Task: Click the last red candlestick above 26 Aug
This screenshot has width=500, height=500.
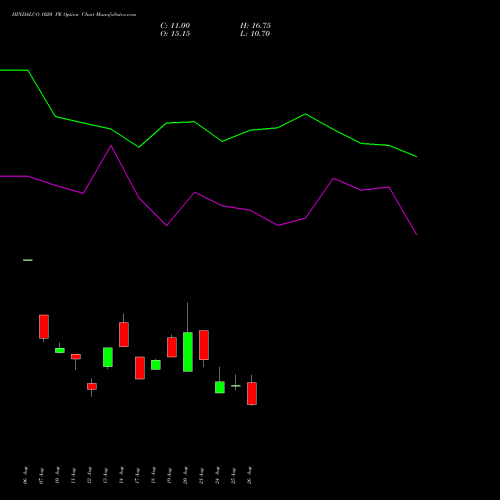Action: click(252, 393)
